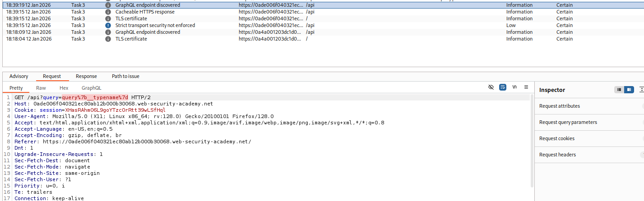Select the highlighted right-docked Inspector layout icon
Image resolution: width=644 pixels, height=201 pixels.
(x=629, y=90)
